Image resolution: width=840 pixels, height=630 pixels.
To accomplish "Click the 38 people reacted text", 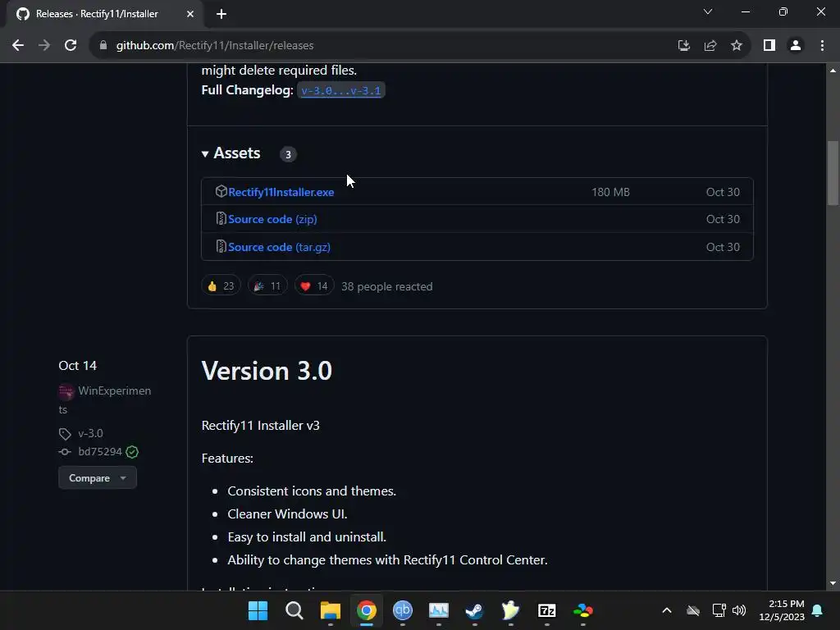I will point(387,286).
